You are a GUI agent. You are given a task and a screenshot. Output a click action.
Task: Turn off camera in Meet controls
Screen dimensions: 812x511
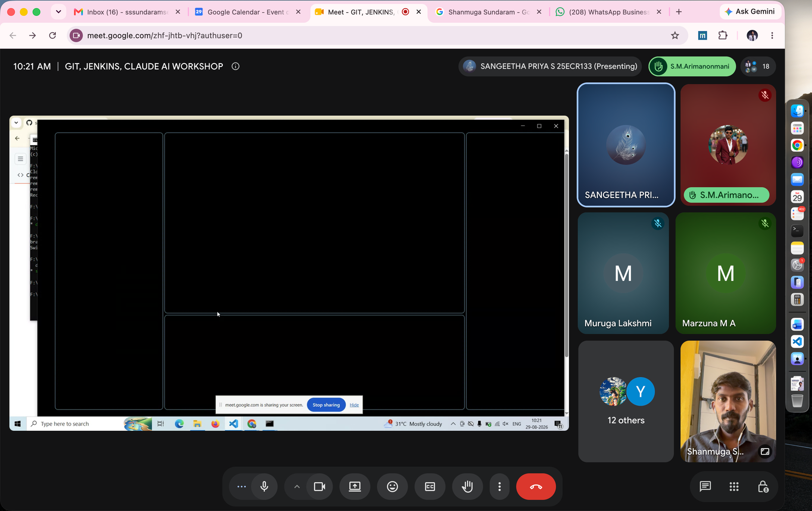click(320, 487)
